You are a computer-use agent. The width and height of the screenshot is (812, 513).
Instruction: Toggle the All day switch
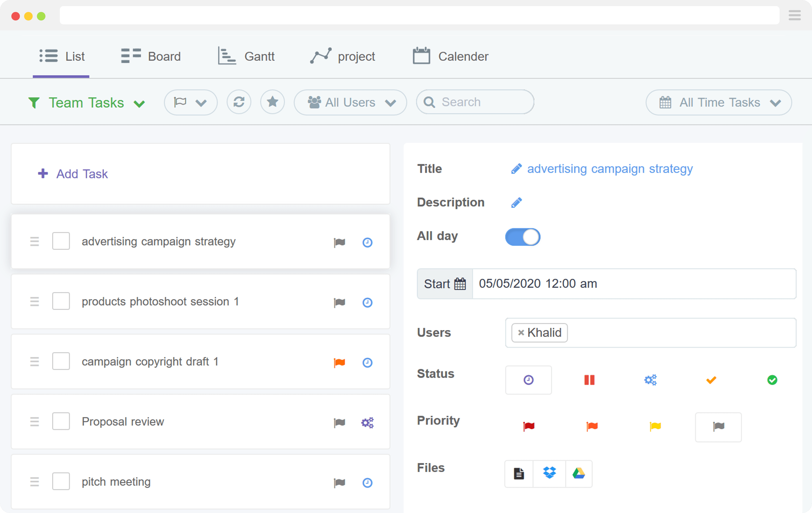(522, 237)
